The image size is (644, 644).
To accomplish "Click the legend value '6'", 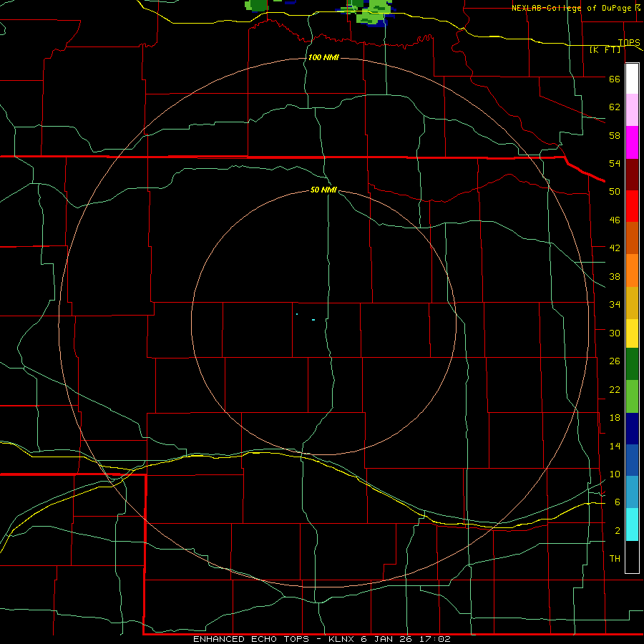I will point(618,502).
